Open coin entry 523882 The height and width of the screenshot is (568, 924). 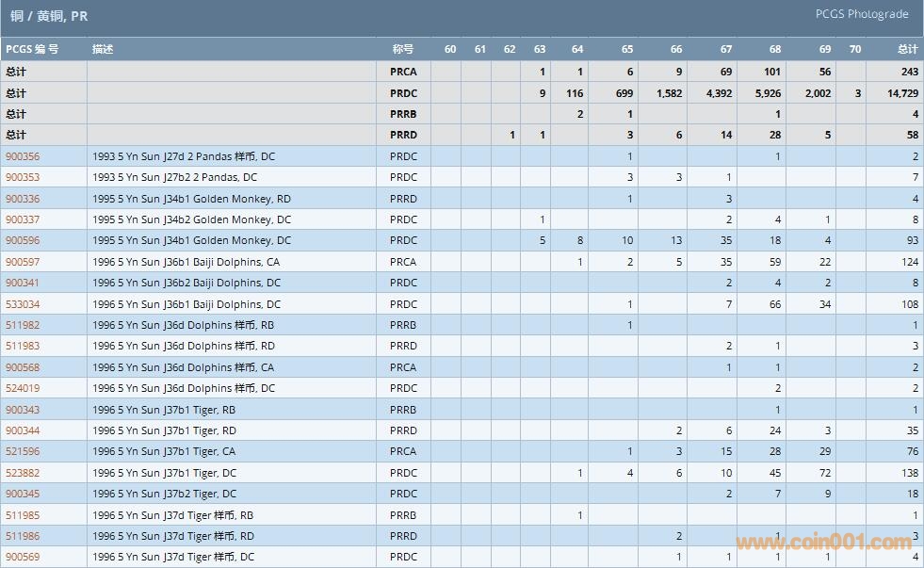pos(23,473)
